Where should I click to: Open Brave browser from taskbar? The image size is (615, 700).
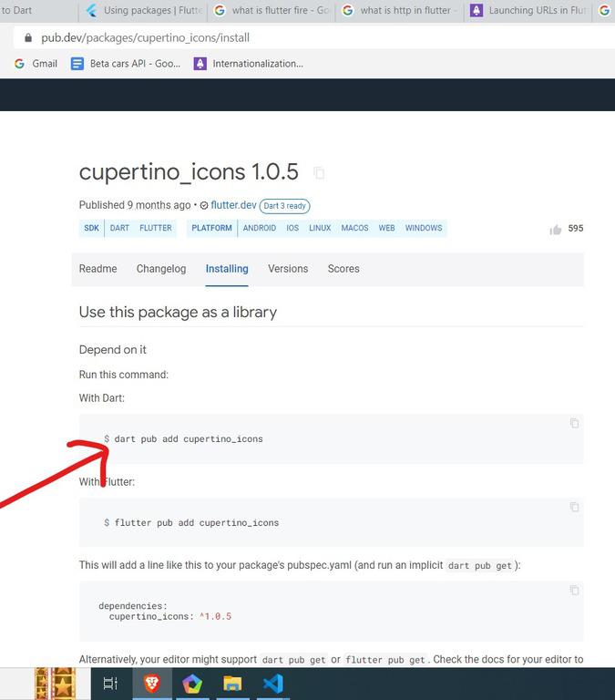pos(152,683)
